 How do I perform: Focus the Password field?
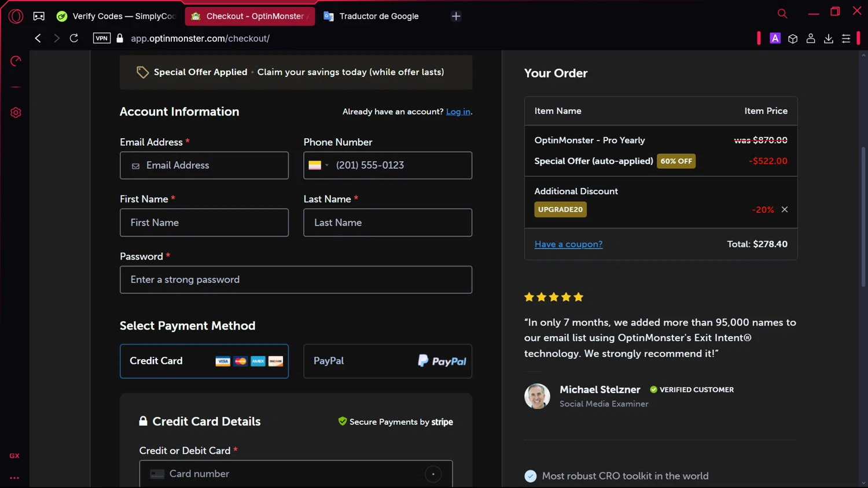296,280
